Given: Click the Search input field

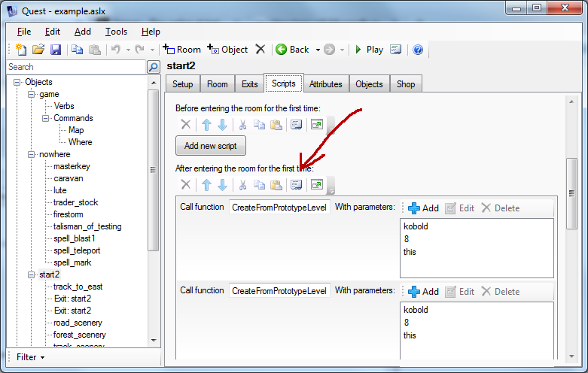Looking at the screenshot, I should tap(77, 67).
